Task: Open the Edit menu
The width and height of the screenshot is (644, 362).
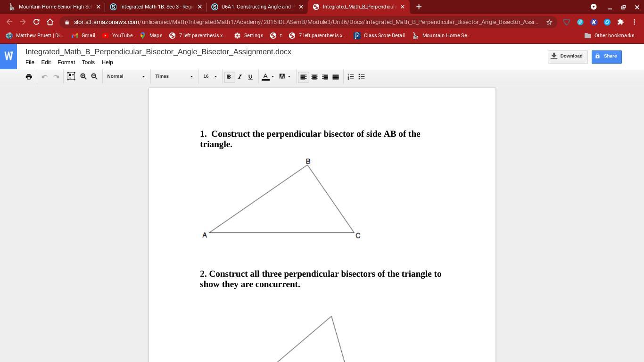Action: 46,62
